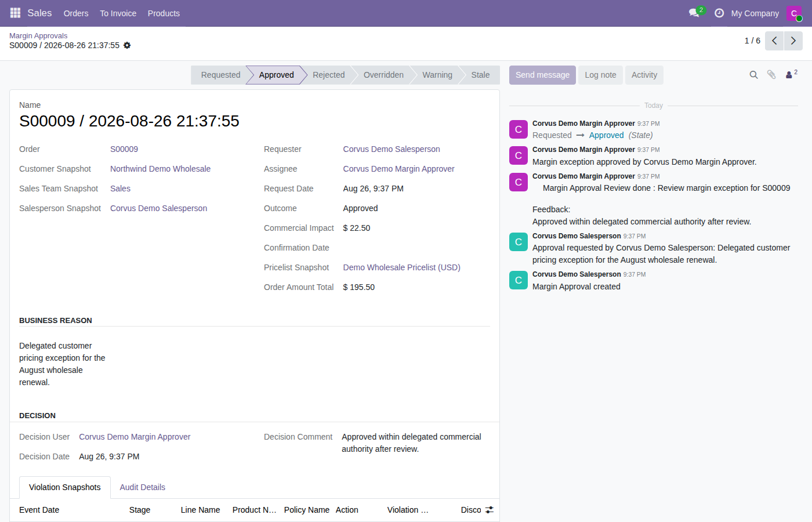
Task: Click the Business Reason text field
Action: [x=63, y=364]
